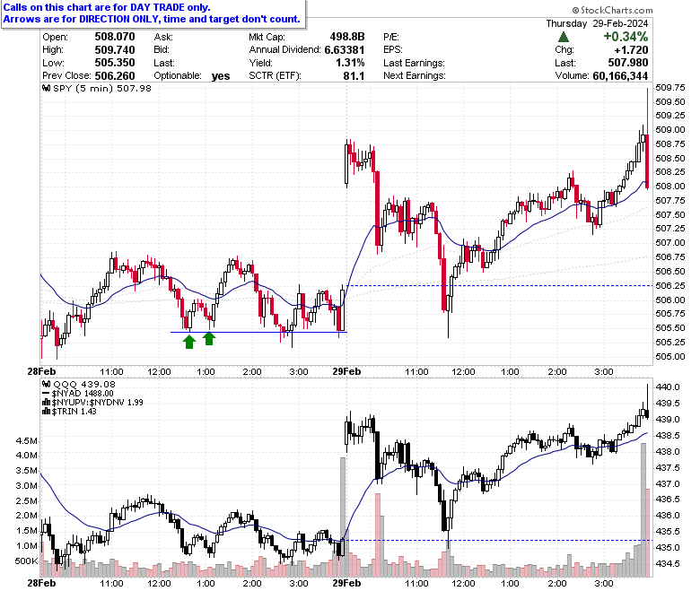Click the 'Ask:' label
700x591 pixels.
point(163,37)
